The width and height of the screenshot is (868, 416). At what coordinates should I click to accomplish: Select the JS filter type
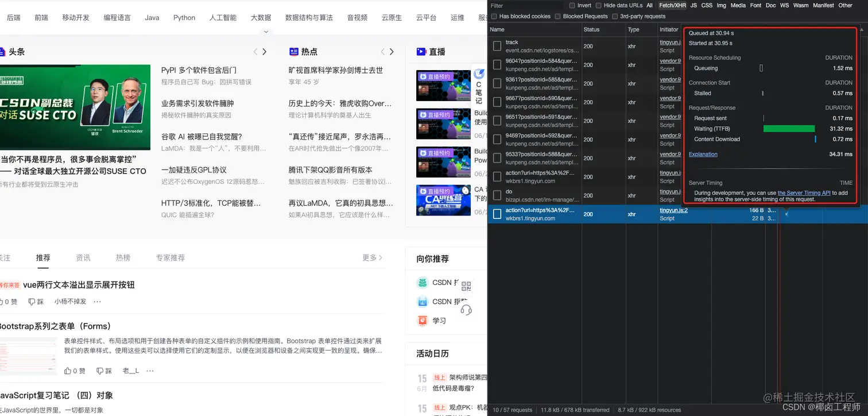click(x=693, y=5)
